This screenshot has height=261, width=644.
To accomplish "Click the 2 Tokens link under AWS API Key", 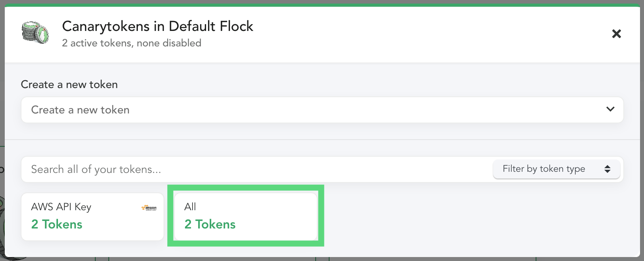I will (x=56, y=224).
